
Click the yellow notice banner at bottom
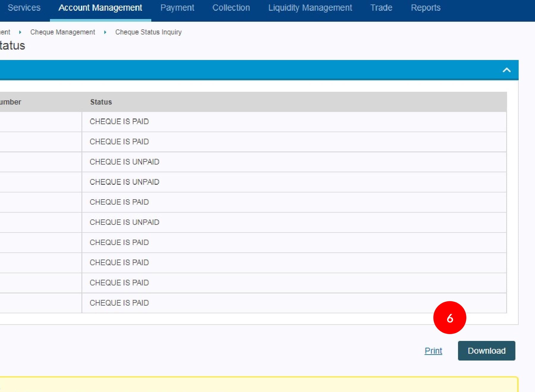tap(259, 385)
